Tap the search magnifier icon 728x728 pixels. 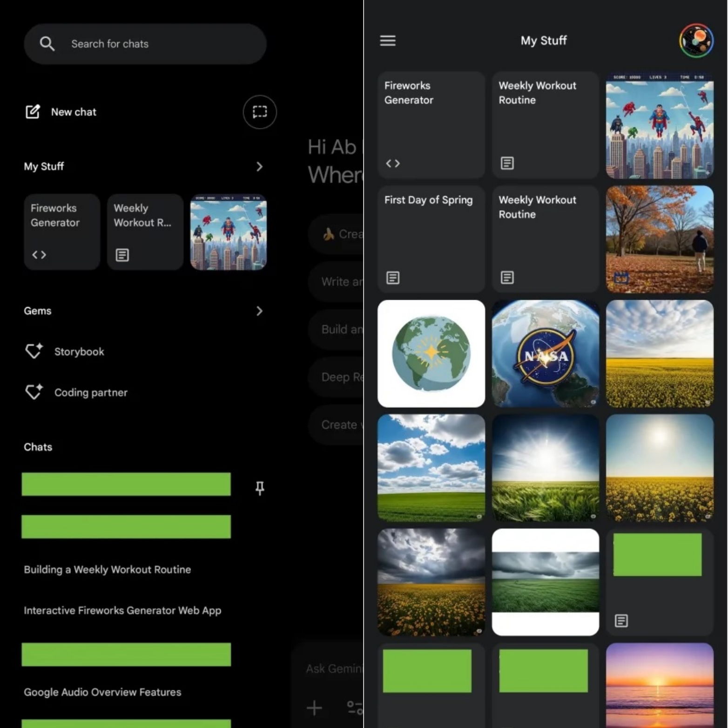pyautogui.click(x=47, y=44)
